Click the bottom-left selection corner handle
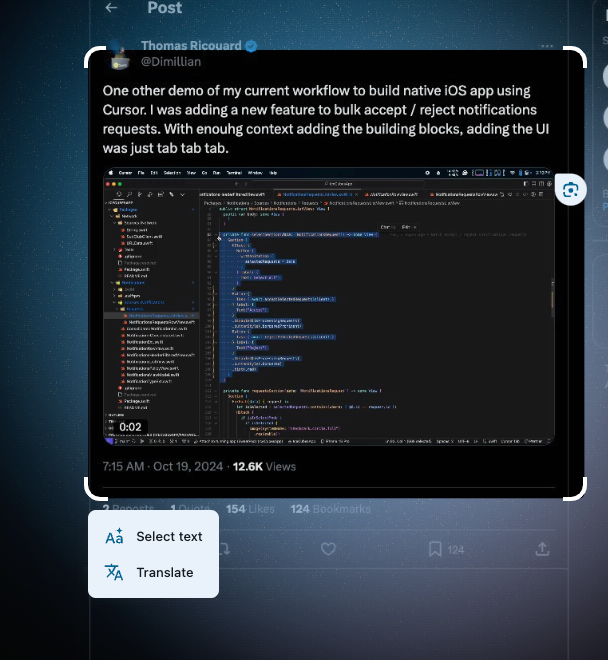This screenshot has width=608, height=660. click(x=94, y=490)
